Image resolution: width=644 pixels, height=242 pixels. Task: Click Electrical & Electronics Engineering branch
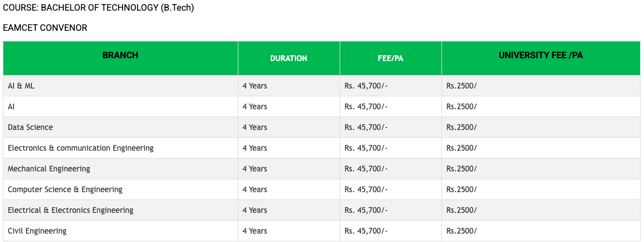click(70, 210)
